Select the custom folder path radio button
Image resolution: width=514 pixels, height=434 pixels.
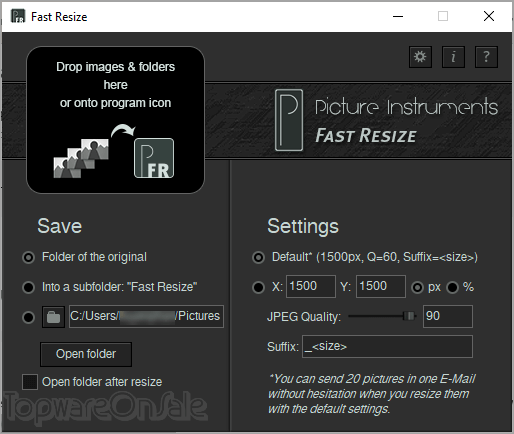pos(28,317)
